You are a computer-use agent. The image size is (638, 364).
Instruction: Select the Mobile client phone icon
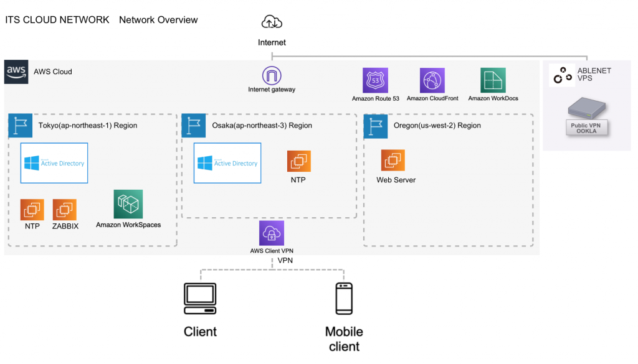[344, 299]
